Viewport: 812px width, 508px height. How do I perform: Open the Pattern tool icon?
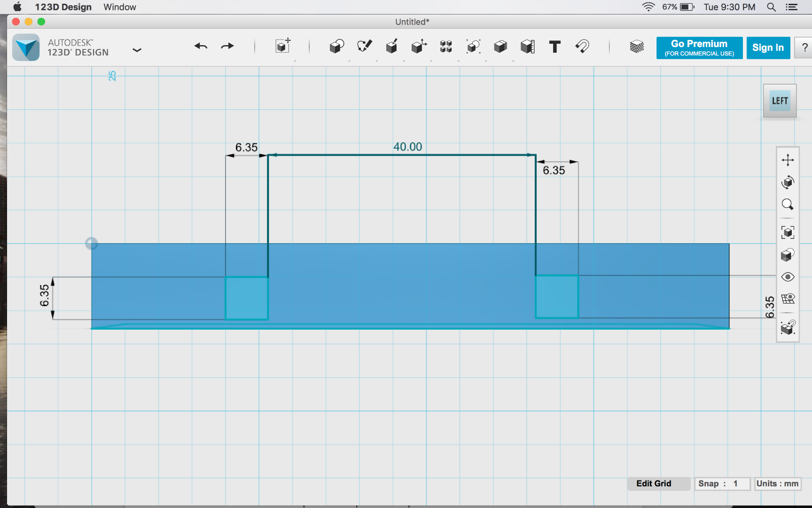446,46
